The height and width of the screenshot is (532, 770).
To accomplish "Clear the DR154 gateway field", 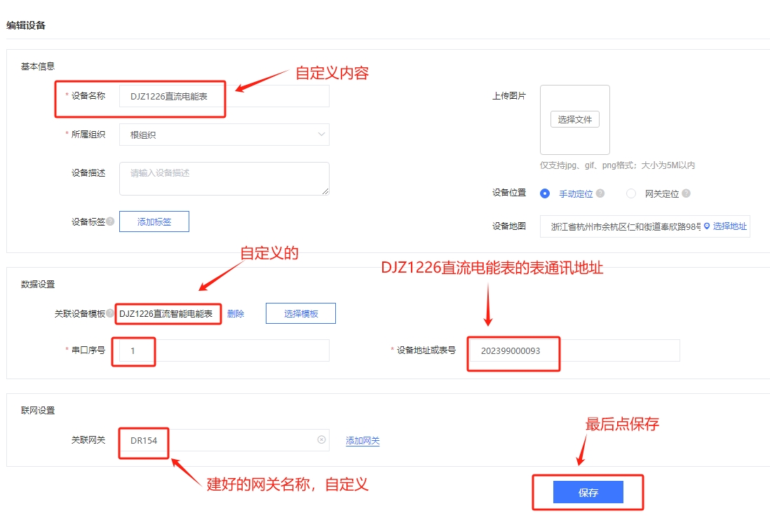I will coord(322,439).
